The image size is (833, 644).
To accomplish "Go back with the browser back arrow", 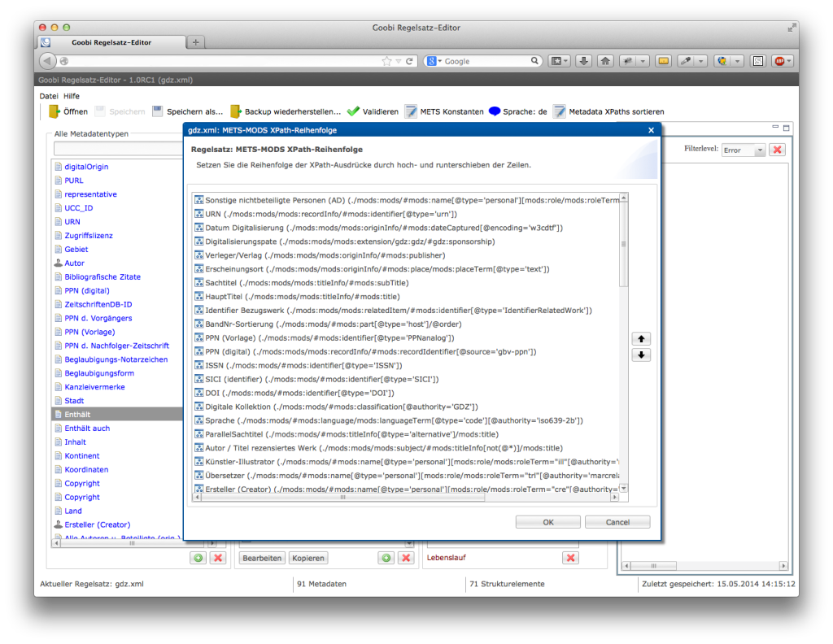I will 47,61.
